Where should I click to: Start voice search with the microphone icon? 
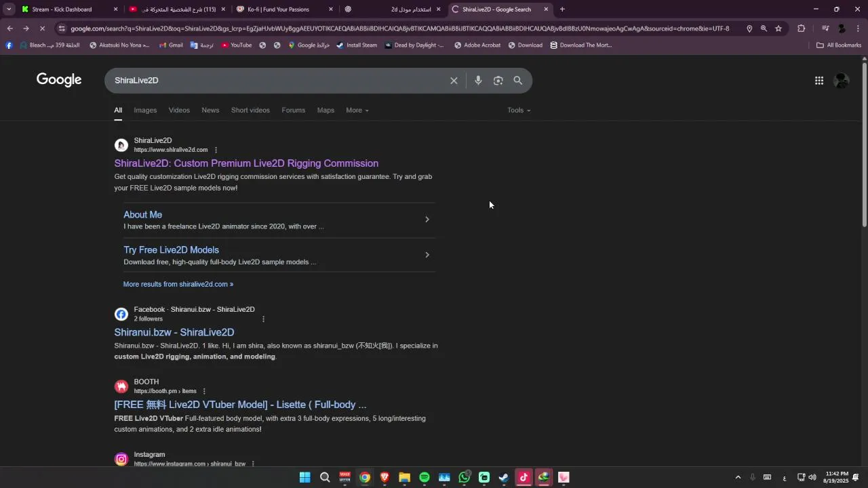(478, 81)
